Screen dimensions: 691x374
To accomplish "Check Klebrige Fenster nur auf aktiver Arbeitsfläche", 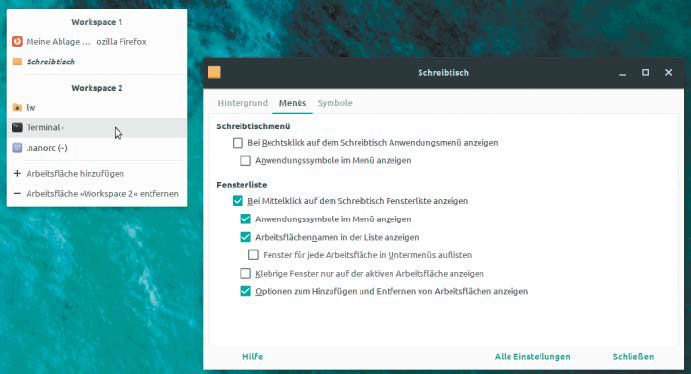I will [x=245, y=274].
